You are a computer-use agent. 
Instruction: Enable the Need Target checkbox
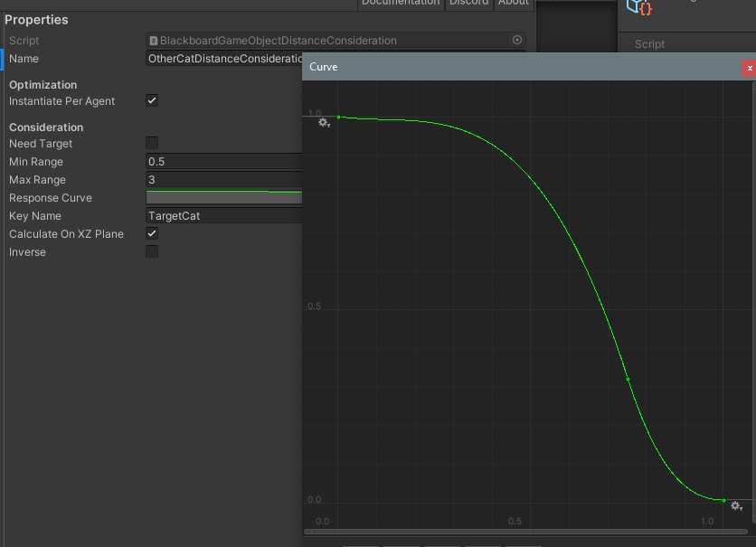click(x=152, y=143)
